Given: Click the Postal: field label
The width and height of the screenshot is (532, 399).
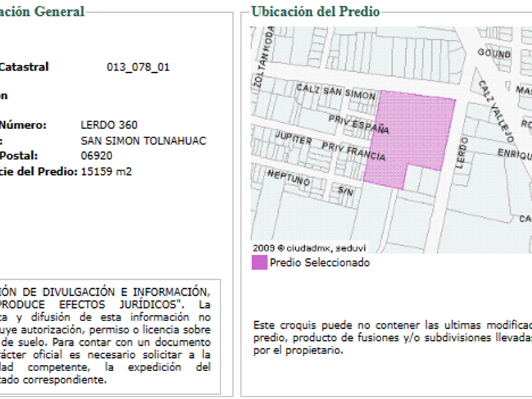Looking at the screenshot, I should [18, 156].
